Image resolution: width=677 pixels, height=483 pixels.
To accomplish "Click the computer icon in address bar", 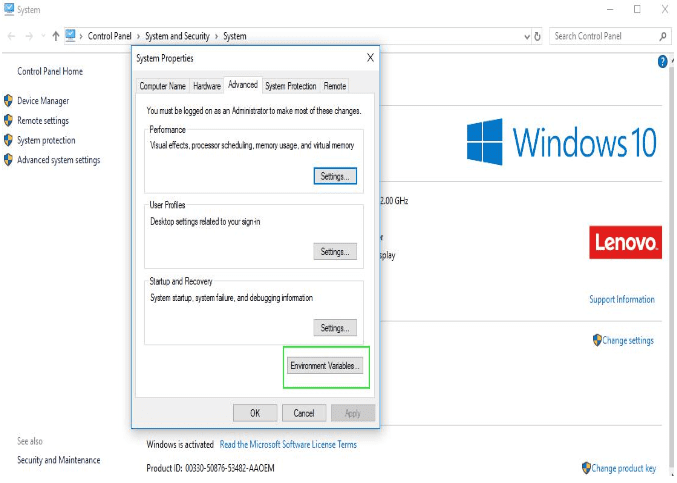I will 70,35.
